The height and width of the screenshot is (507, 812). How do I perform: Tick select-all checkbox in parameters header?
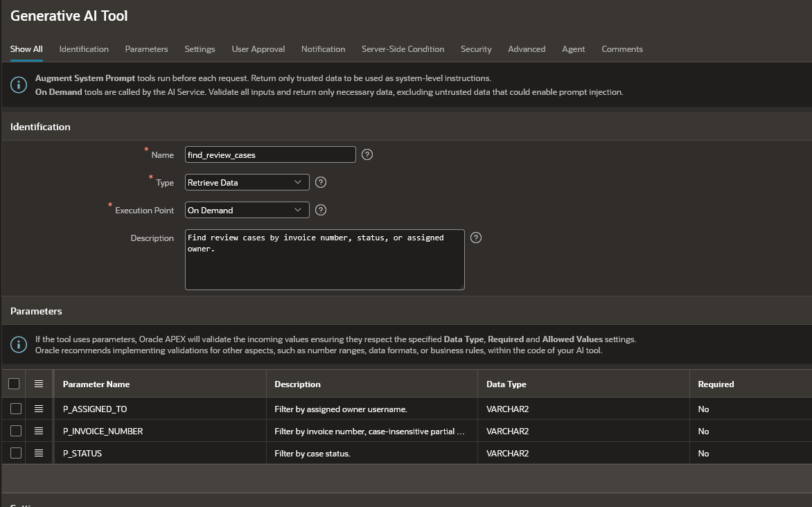14,384
